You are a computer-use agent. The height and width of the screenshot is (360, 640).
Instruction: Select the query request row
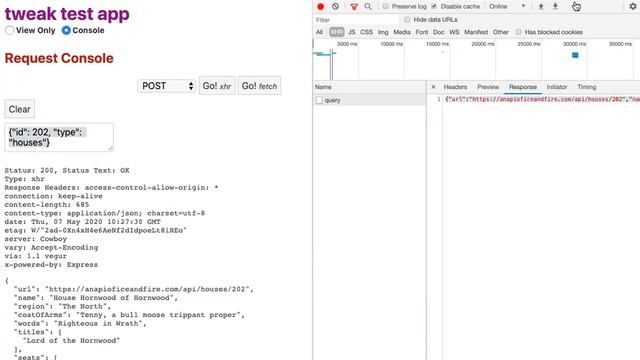[369, 100]
